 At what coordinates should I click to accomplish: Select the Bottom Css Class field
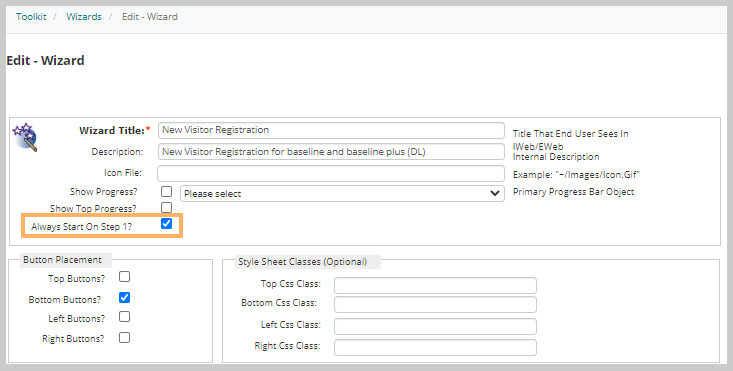point(435,305)
